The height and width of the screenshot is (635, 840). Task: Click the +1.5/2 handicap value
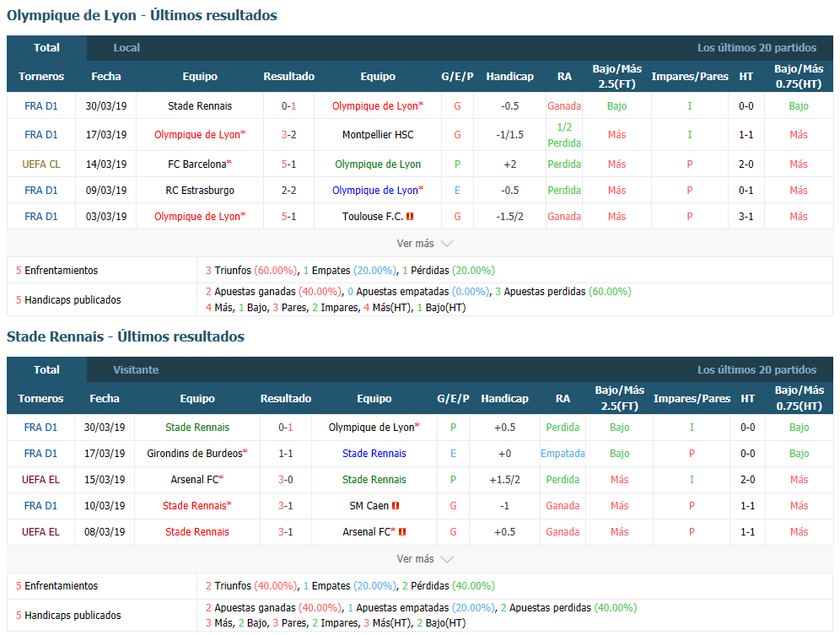[x=504, y=480]
